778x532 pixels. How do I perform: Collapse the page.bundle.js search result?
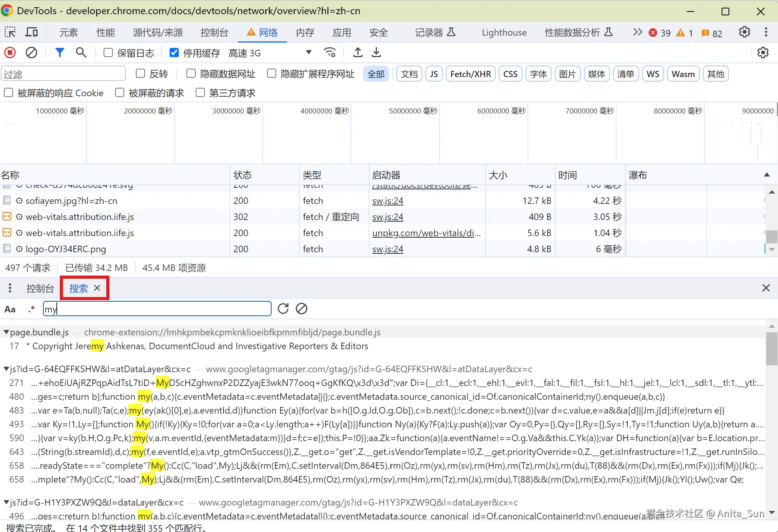tap(6, 332)
